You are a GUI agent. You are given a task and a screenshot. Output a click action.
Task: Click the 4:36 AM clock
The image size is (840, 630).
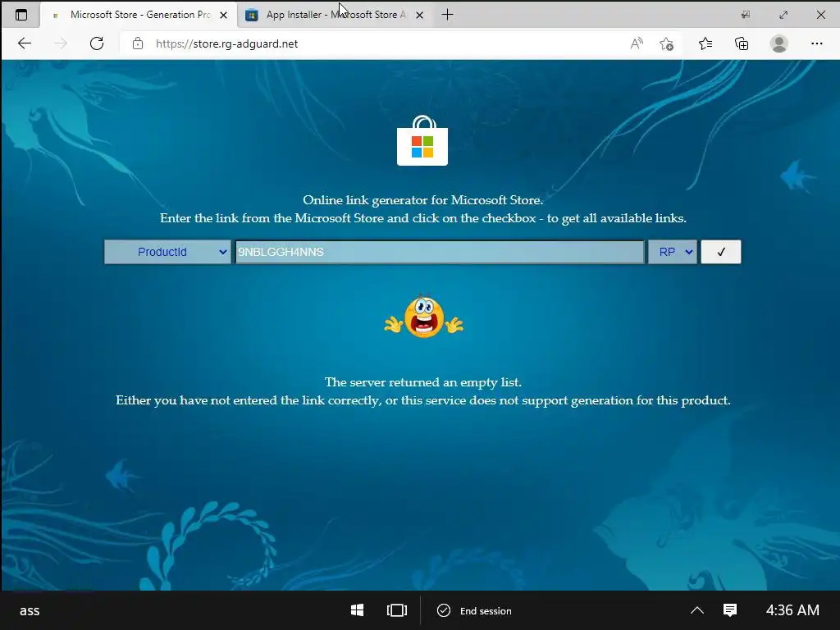click(x=792, y=610)
